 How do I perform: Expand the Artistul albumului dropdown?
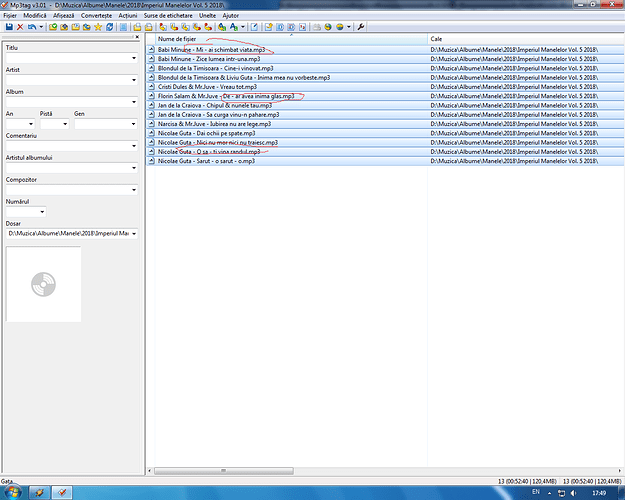(x=134, y=168)
